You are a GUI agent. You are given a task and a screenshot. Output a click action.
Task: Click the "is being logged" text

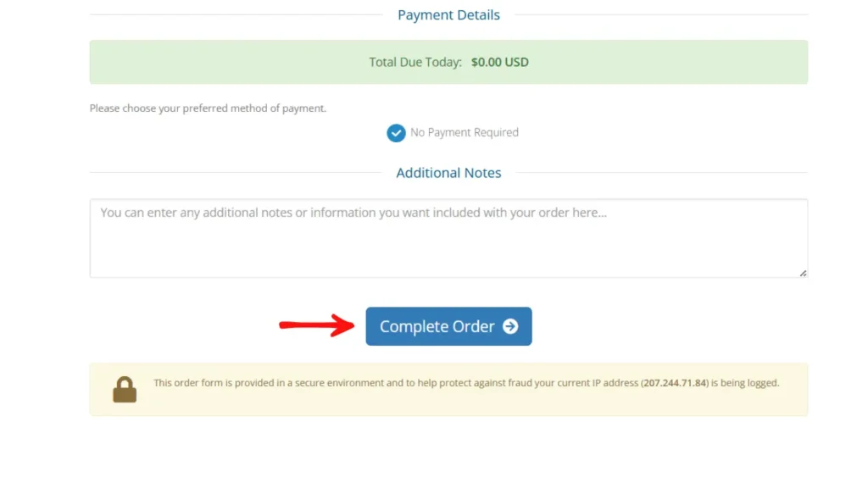point(745,383)
